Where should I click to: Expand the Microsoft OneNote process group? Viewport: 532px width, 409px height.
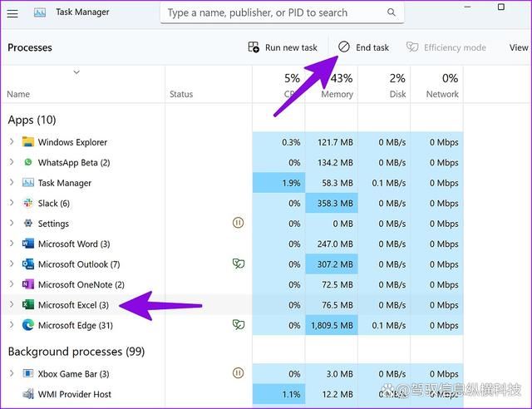click(12, 284)
